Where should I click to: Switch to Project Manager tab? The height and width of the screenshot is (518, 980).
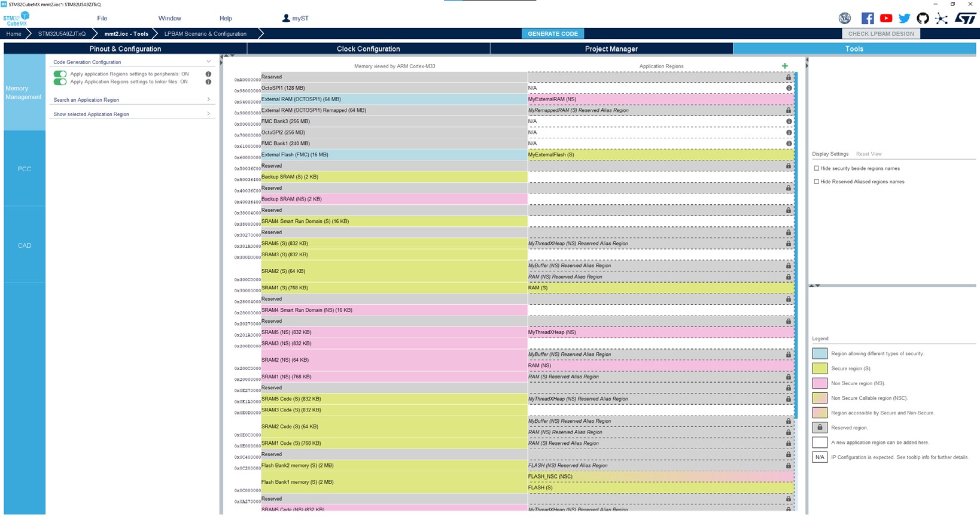611,49
